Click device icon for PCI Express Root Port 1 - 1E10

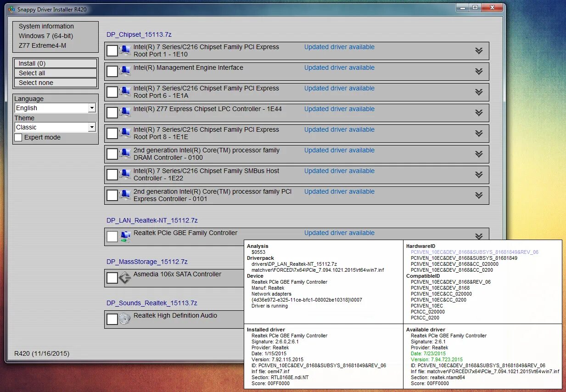click(125, 50)
